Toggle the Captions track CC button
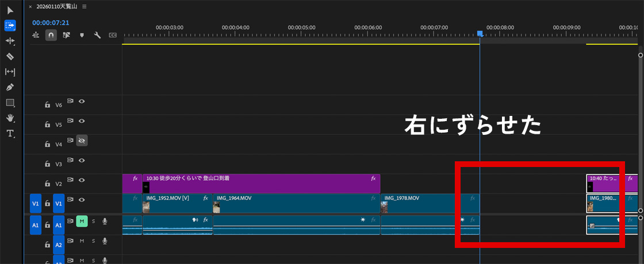The height and width of the screenshot is (264, 644). (113, 35)
